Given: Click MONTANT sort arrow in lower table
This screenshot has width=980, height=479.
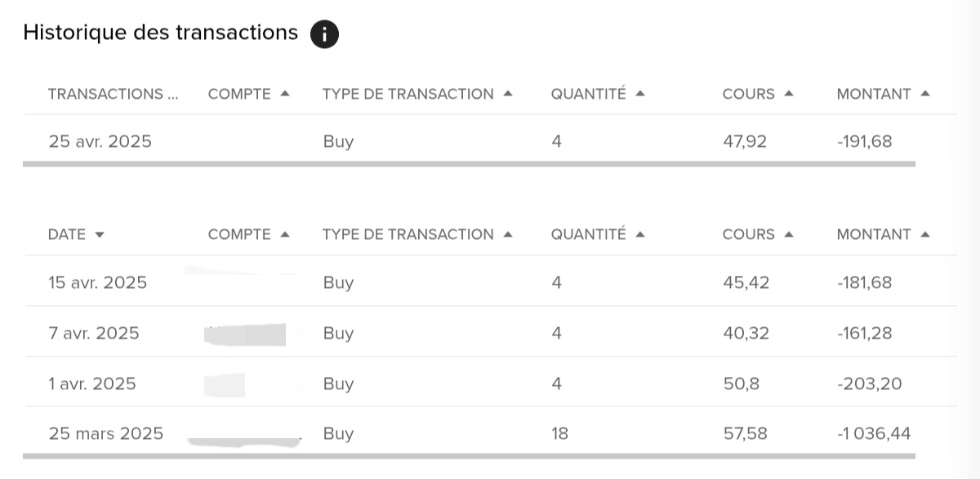Looking at the screenshot, I should 925,234.
